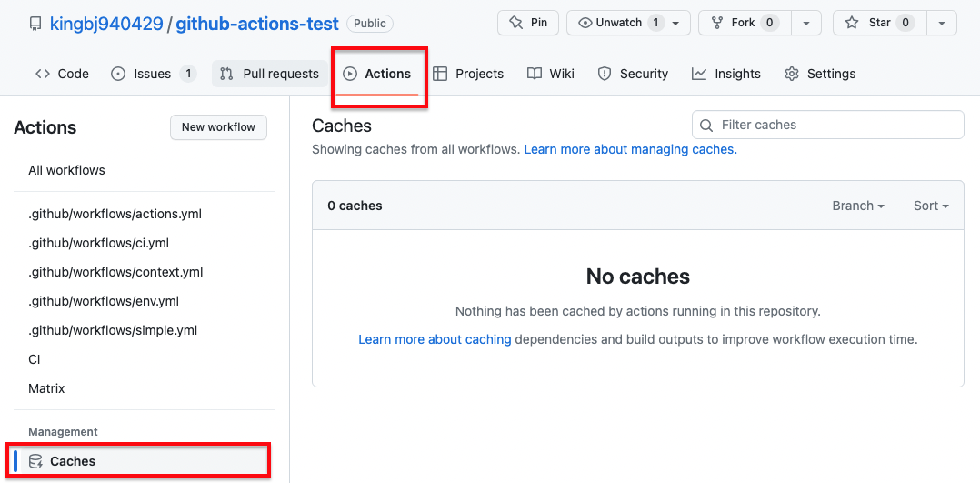View the Insights tab
This screenshot has height=483, width=980.
(726, 74)
